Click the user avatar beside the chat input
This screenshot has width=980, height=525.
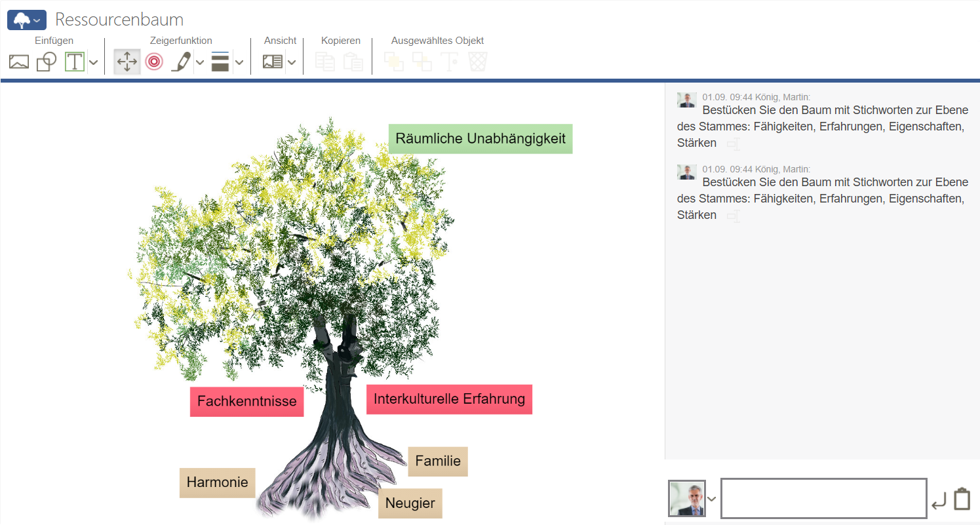coord(687,498)
